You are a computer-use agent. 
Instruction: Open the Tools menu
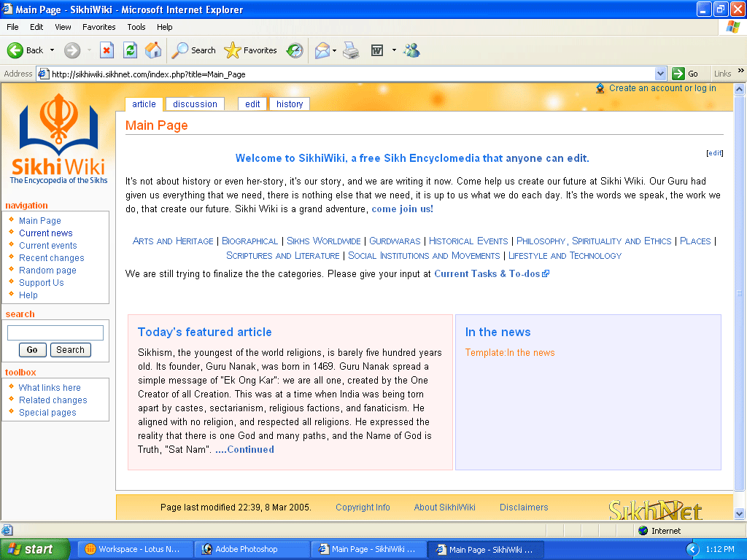136,27
